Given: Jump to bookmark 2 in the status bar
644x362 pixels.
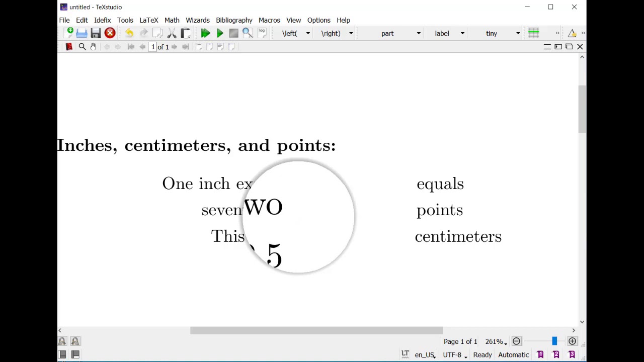Looking at the screenshot, I should (x=556, y=355).
